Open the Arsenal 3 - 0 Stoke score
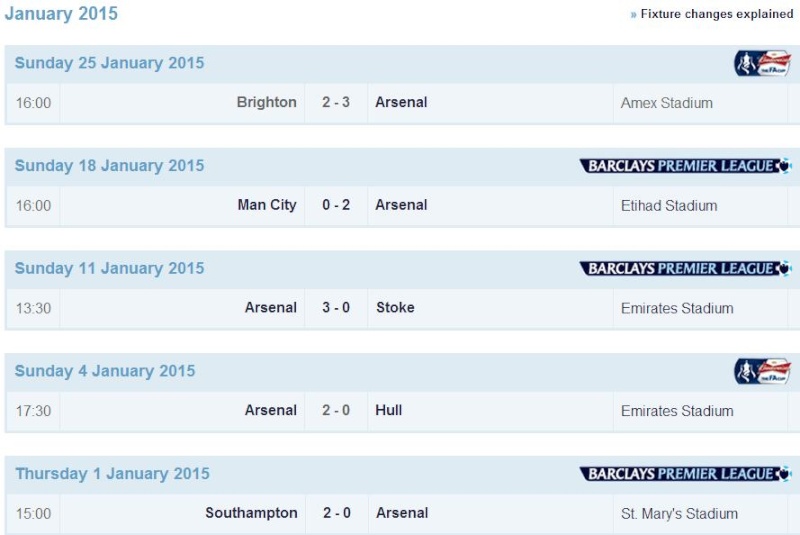 point(336,308)
